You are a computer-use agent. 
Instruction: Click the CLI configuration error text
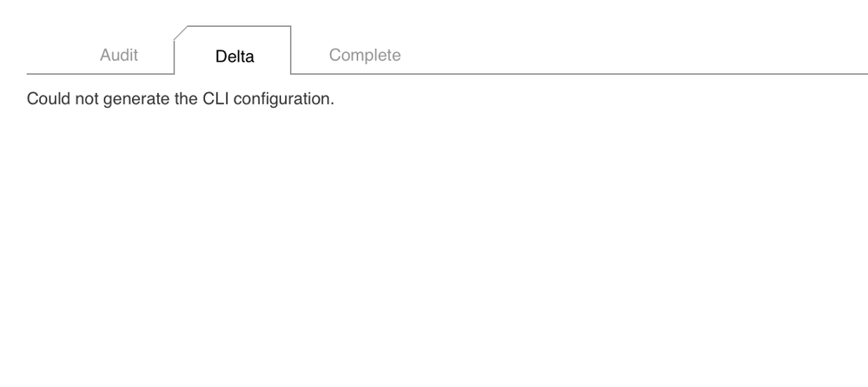[x=181, y=100]
